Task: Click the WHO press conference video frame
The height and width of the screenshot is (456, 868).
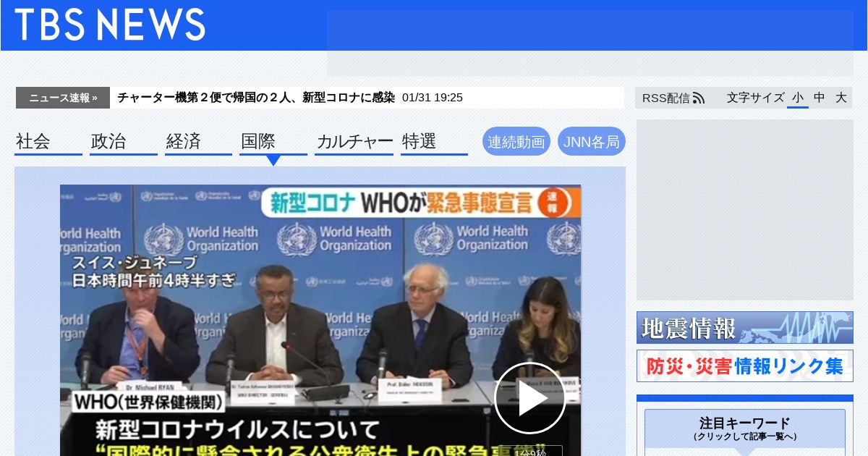Action: coord(320,320)
